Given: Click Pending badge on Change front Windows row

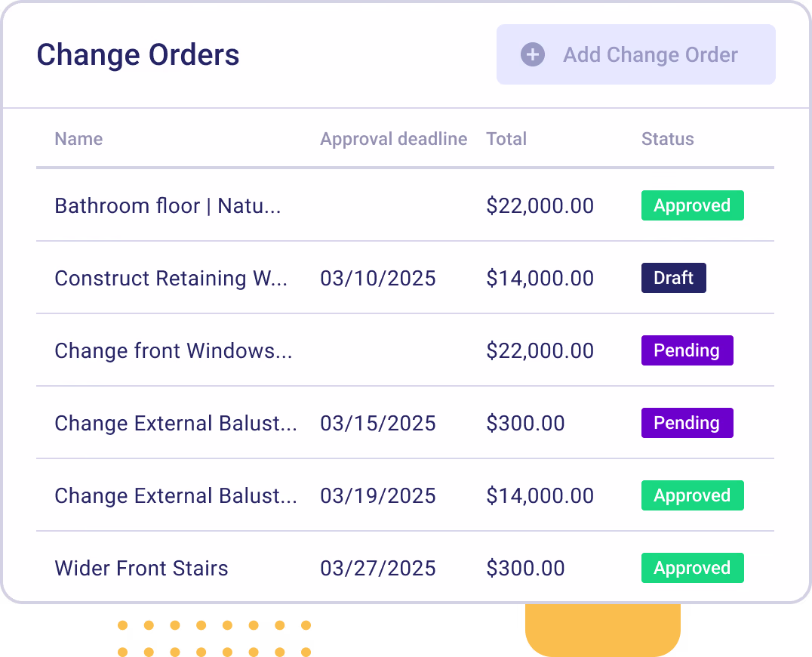Looking at the screenshot, I should pyautogui.click(x=687, y=350).
